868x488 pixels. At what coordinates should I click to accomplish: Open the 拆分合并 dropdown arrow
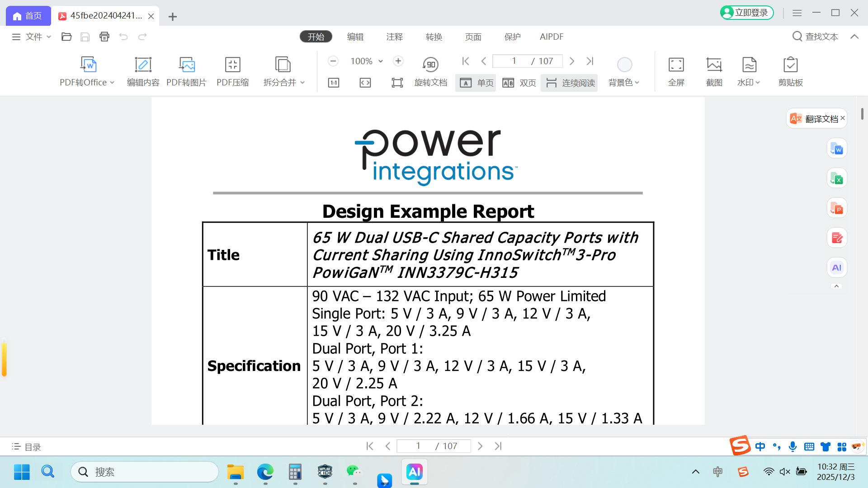click(x=302, y=83)
